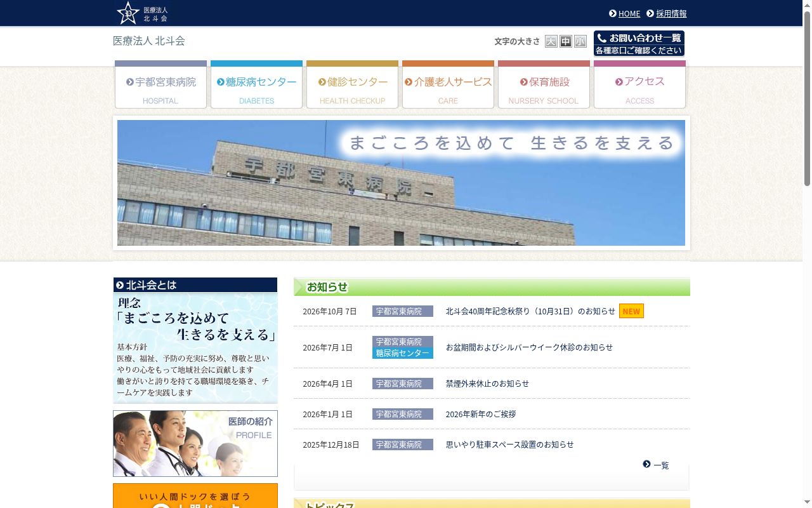This screenshot has height=508, width=812.
Task: Click arrow icon in 介護老人サービス tab
Action: point(409,82)
